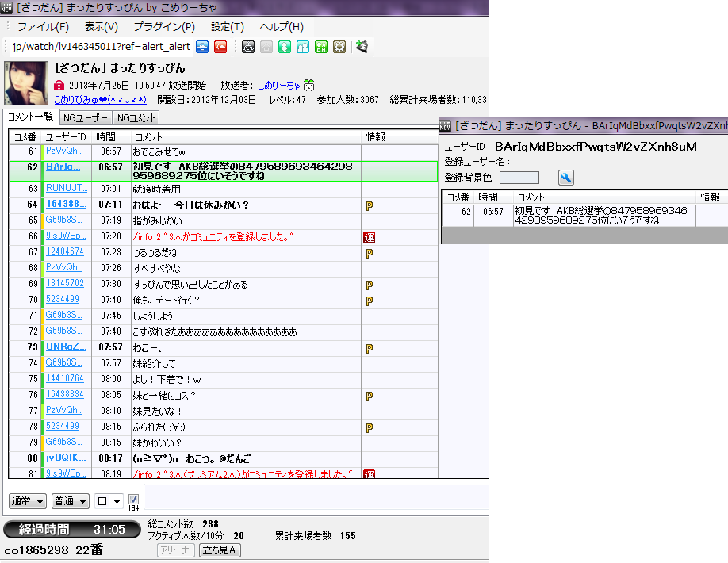Image resolution: width=728 pixels, height=563 pixels.
Task: Open community link こめりぴみゅ
Action: [x=100, y=100]
